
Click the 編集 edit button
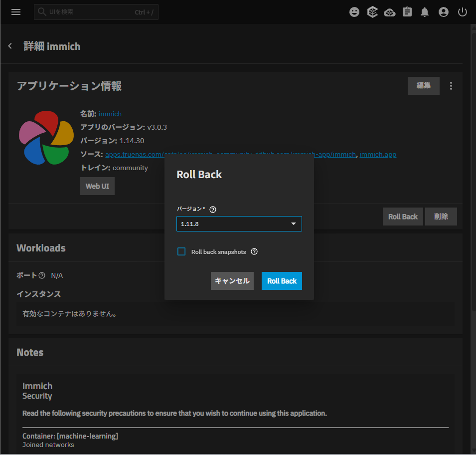click(423, 86)
